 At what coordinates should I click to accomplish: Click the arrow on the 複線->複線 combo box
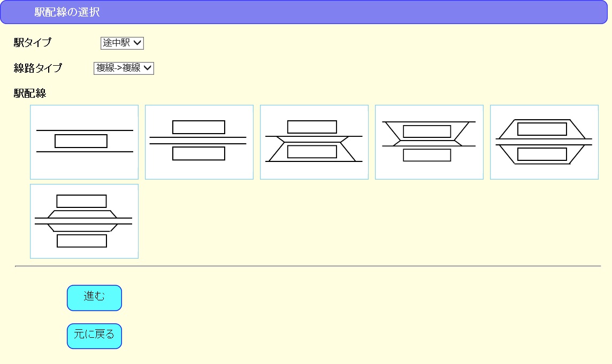point(148,68)
